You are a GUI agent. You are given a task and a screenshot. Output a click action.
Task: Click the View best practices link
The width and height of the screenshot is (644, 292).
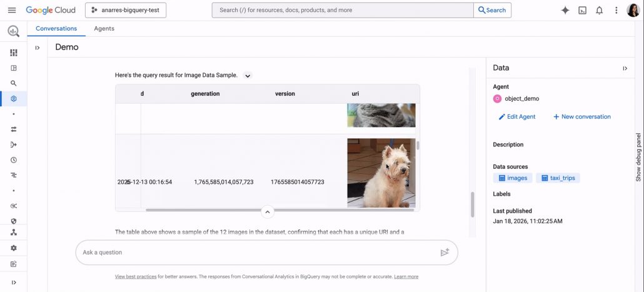[136, 277]
